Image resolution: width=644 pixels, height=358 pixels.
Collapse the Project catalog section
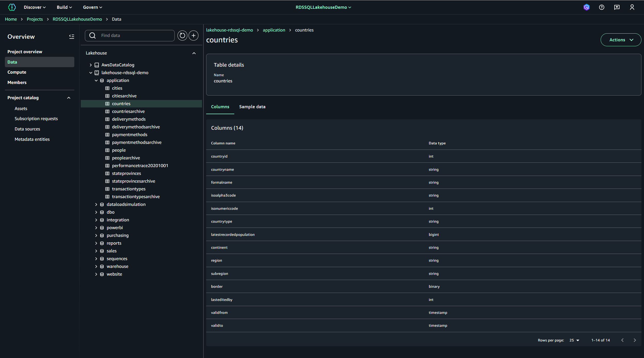[x=69, y=98]
